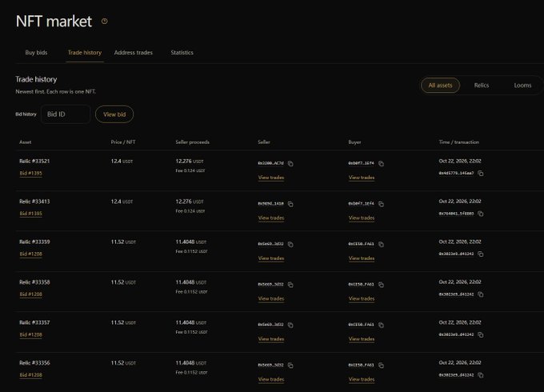Copy transaction hash for Relic #33357

pos(481,334)
